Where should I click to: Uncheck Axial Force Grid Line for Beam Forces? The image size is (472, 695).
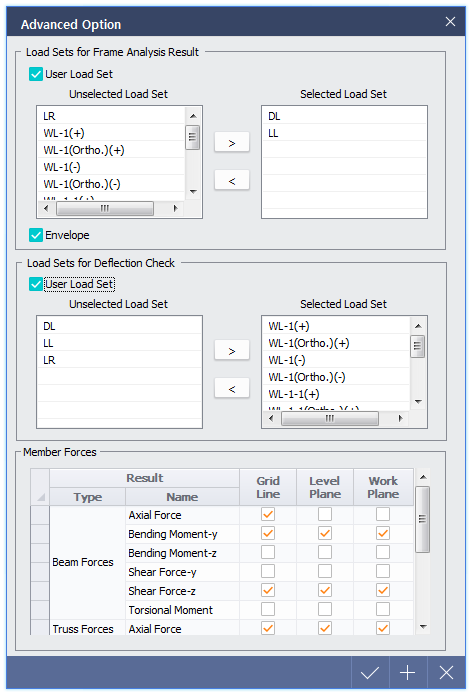(x=268, y=515)
